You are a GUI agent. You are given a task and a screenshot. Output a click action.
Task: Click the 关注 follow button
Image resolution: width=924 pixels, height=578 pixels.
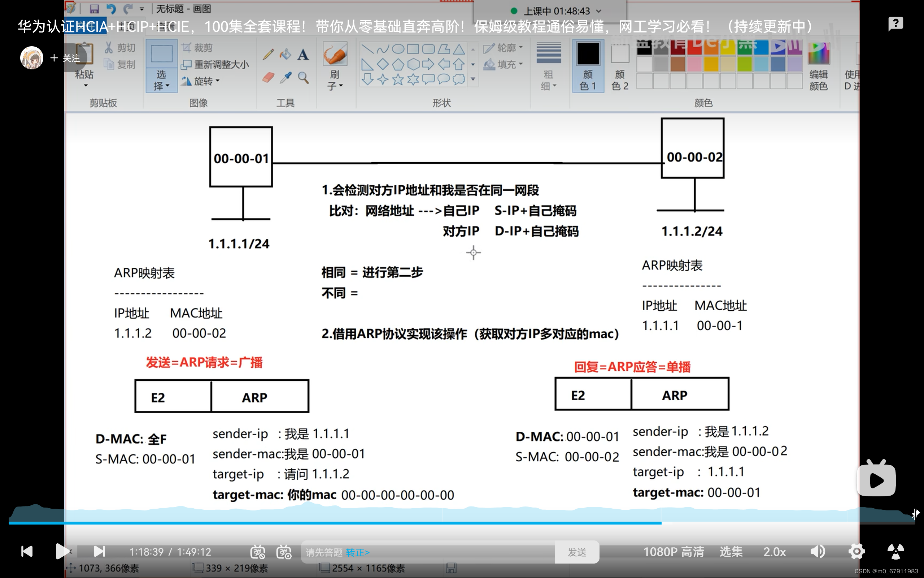(65, 58)
